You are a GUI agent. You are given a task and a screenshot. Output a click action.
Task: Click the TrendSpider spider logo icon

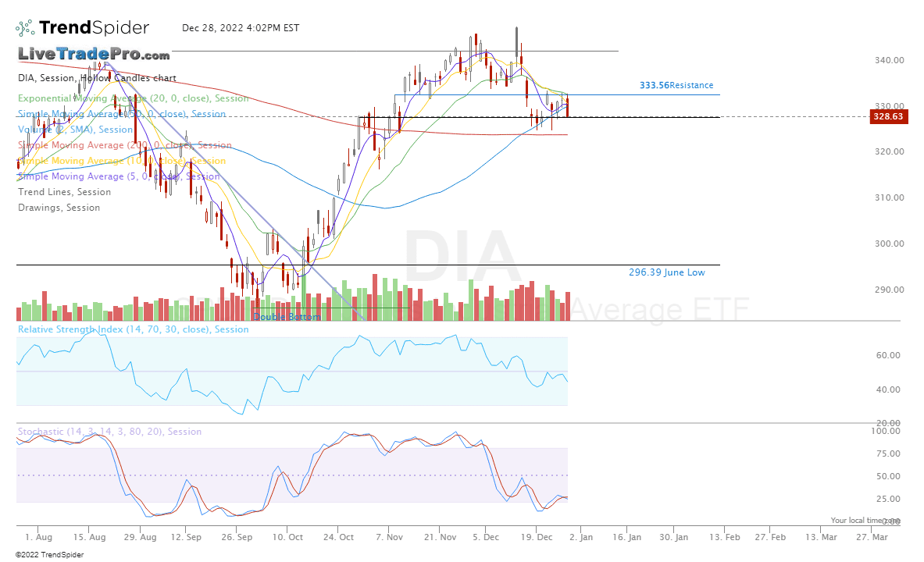click(24, 27)
